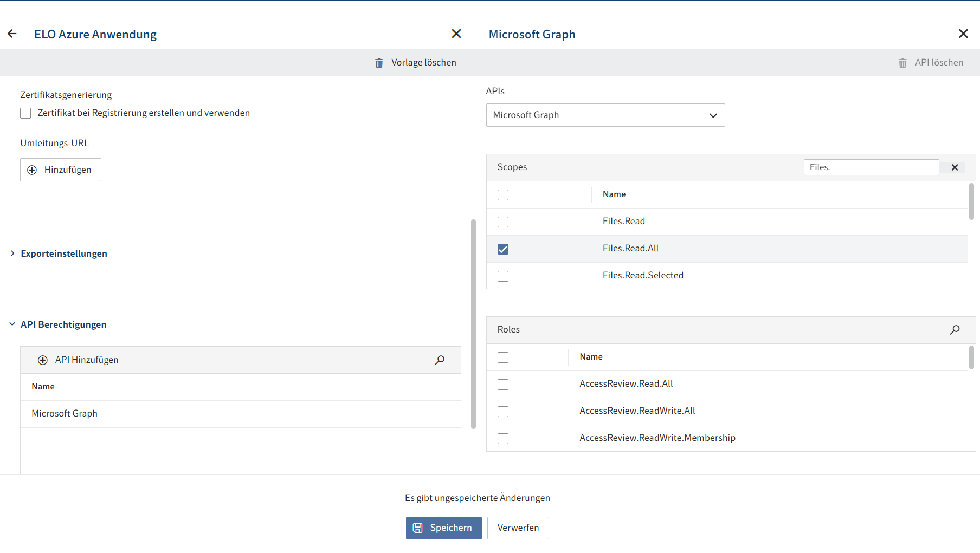
Task: Click the Files.Read.All scope name
Action: (630, 249)
